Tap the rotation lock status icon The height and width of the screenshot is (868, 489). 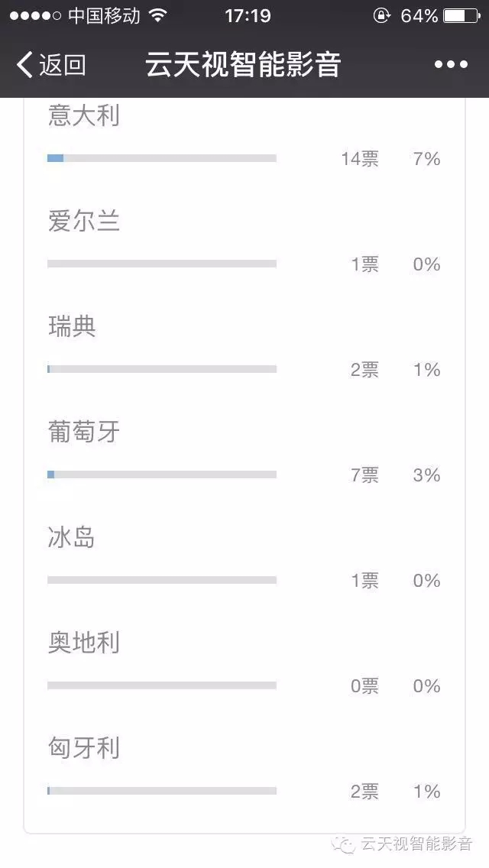pos(381,16)
